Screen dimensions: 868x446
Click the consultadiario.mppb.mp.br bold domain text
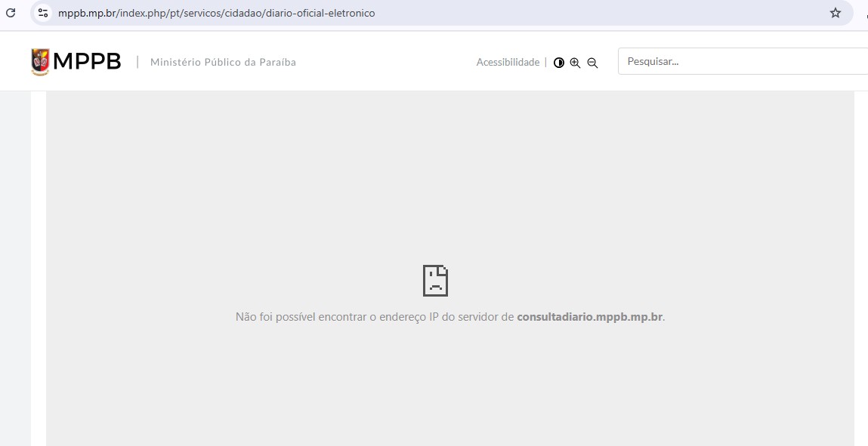[x=589, y=317]
